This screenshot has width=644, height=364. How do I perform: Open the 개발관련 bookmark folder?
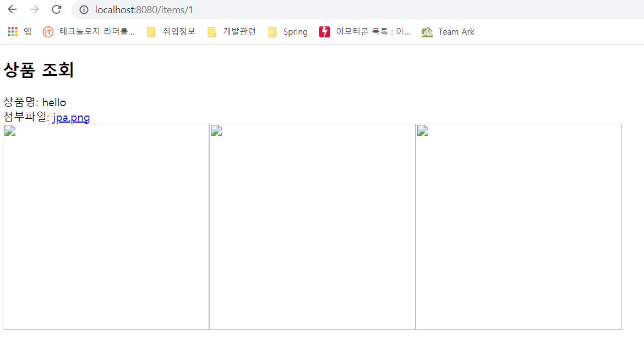pos(232,31)
